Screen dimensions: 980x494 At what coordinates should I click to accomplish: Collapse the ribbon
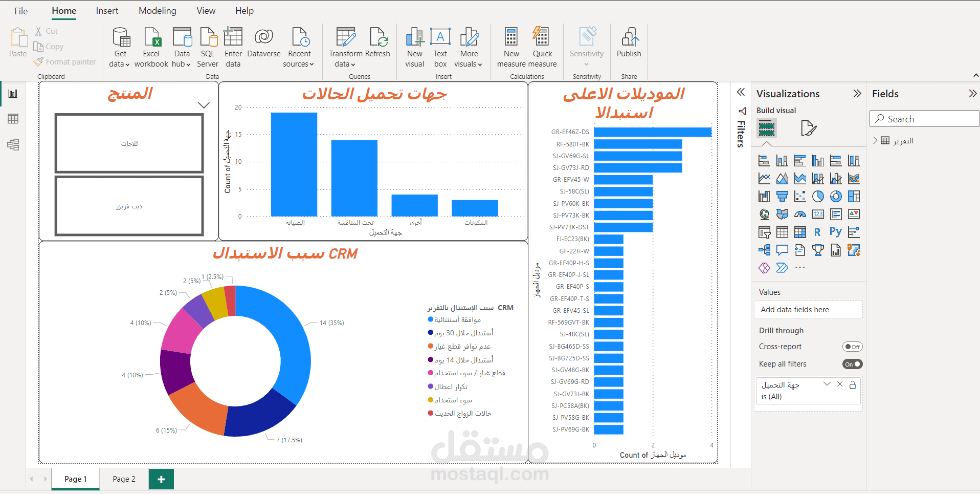click(975, 75)
